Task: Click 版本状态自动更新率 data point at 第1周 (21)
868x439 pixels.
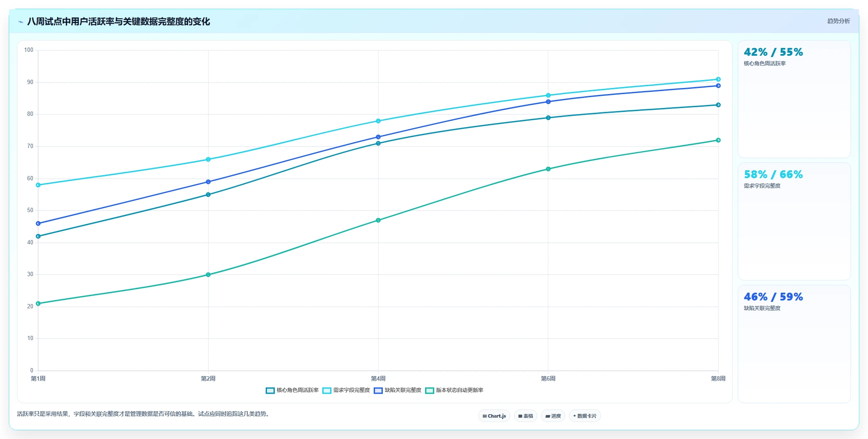Action: (38, 304)
